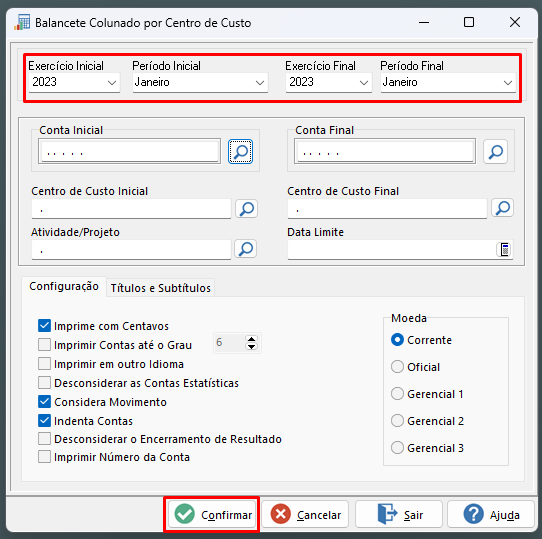Decrease the Grau spinner value
The height and width of the screenshot is (539, 542).
click(x=251, y=346)
